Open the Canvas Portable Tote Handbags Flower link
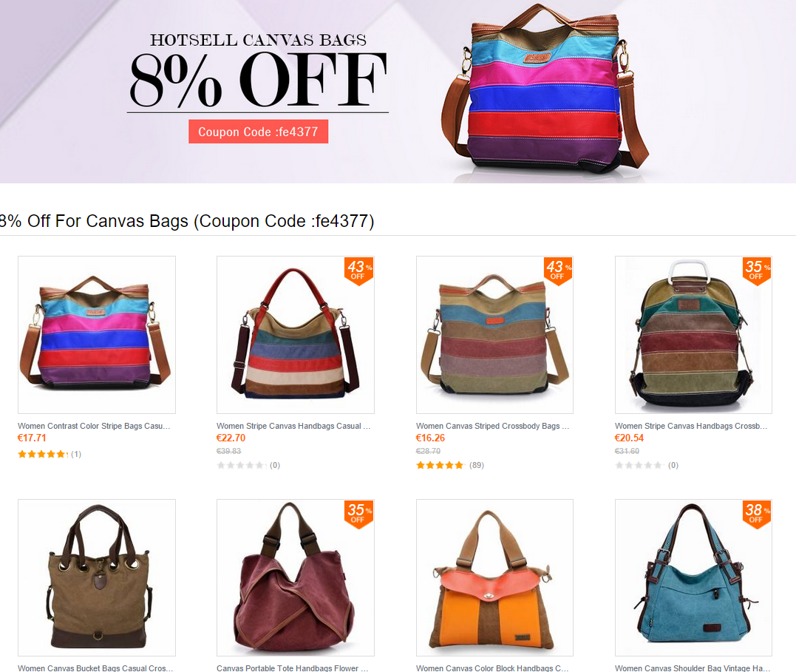 coord(293,668)
